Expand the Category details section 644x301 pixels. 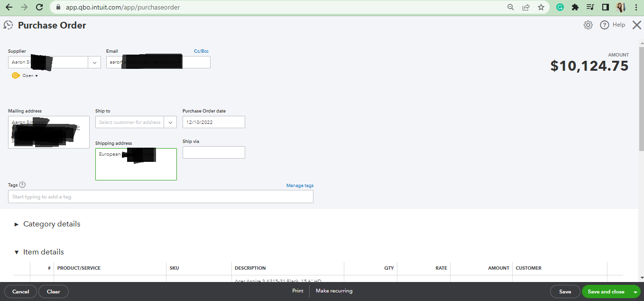click(47, 224)
